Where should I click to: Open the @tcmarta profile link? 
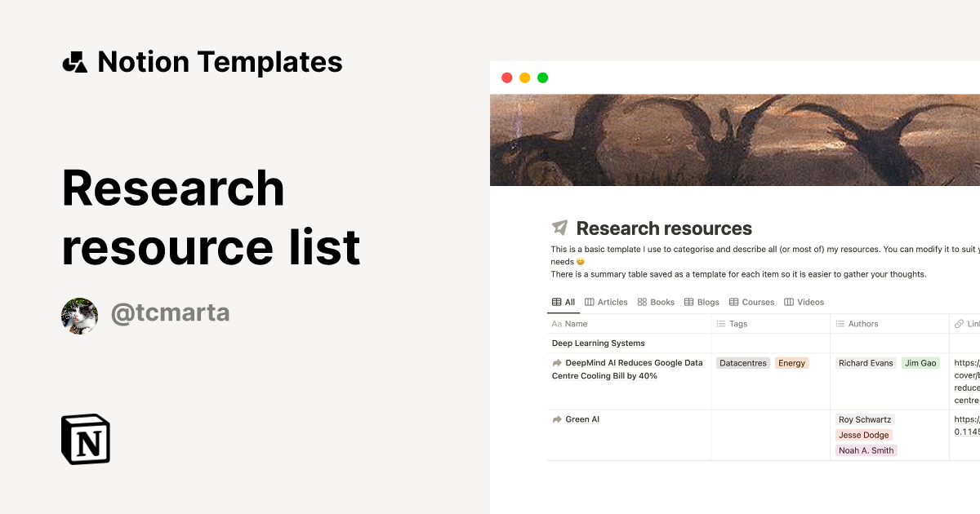(x=170, y=312)
